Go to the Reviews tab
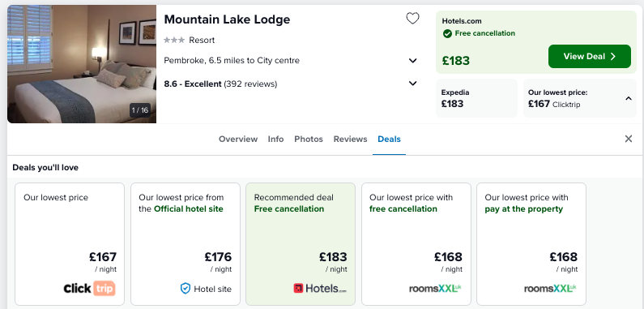644x309 pixels. (x=350, y=139)
